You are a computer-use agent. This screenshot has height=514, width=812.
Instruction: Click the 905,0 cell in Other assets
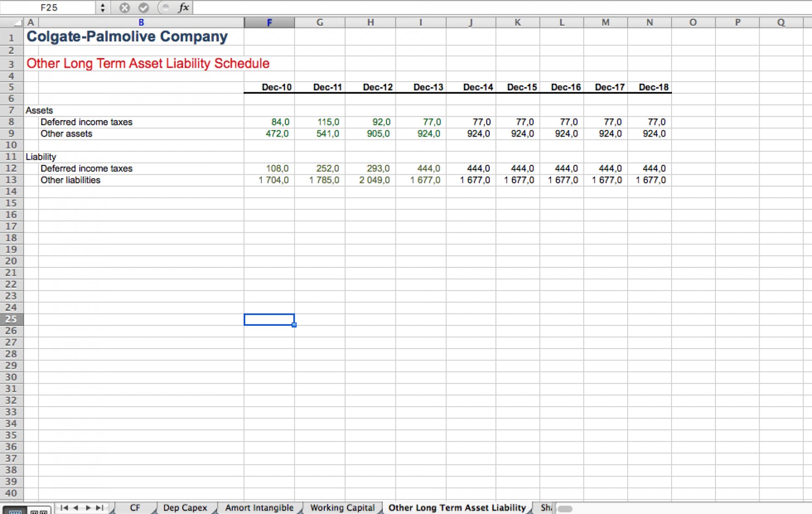[370, 134]
